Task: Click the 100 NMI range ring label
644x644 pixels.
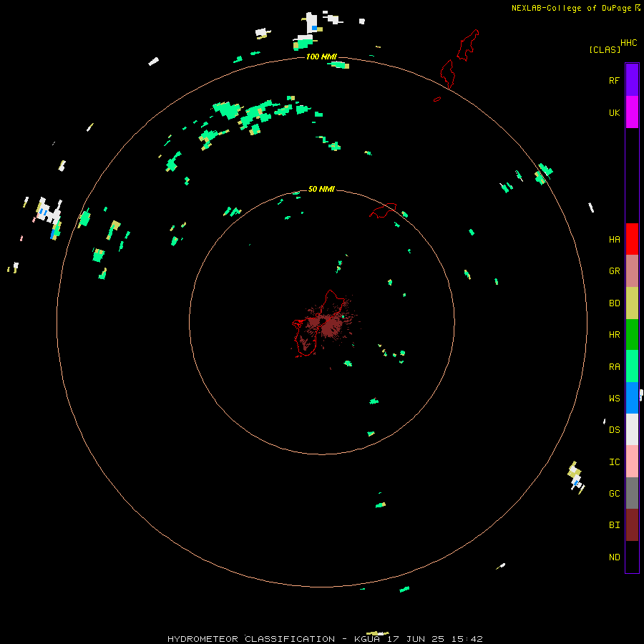Action: click(321, 57)
